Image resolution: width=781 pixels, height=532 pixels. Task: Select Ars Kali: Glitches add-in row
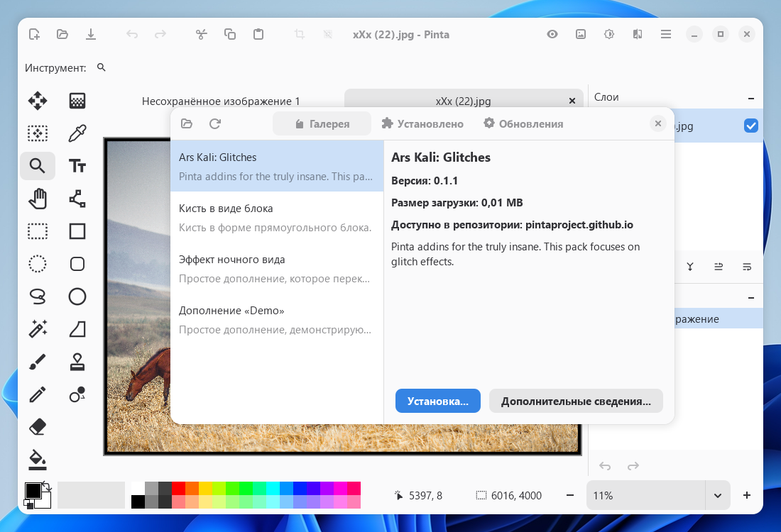[x=277, y=166]
